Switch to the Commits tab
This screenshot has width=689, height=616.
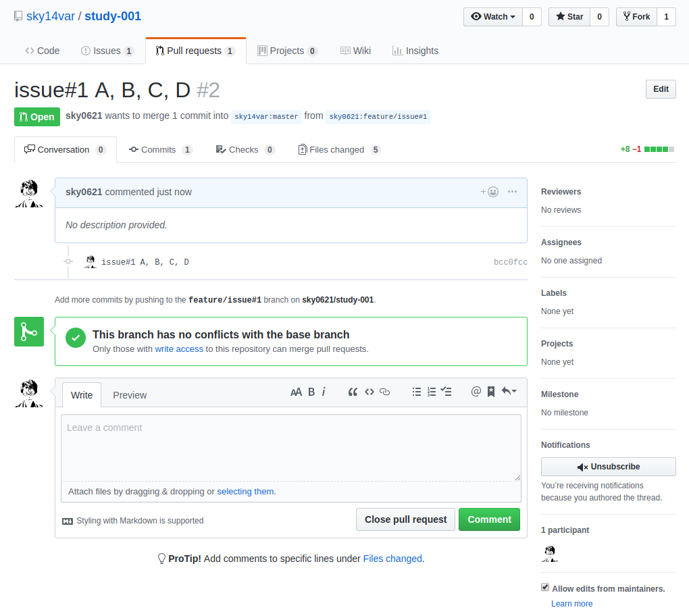tap(160, 150)
